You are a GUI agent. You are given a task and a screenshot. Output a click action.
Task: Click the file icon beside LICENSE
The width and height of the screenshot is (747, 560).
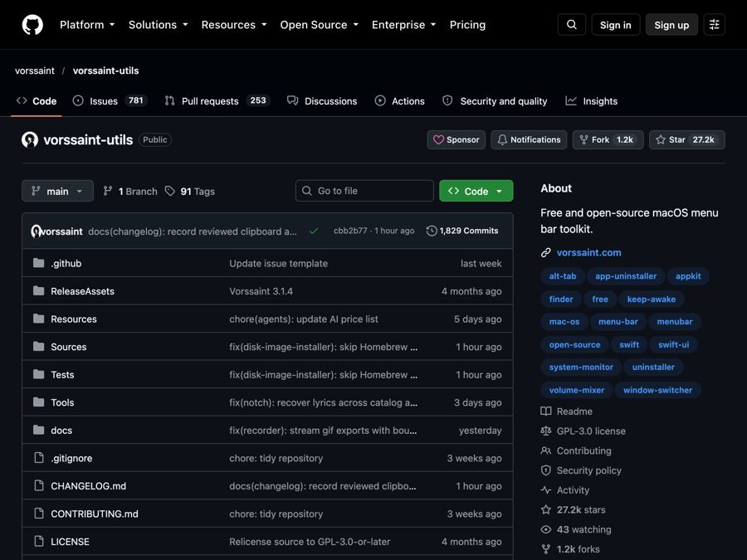38,542
